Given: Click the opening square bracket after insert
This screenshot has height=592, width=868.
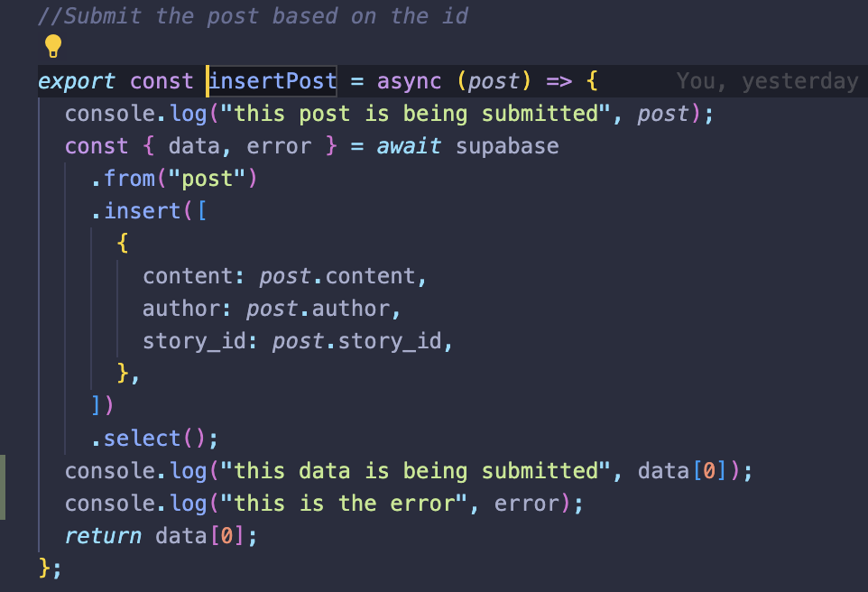Looking at the screenshot, I should (201, 211).
